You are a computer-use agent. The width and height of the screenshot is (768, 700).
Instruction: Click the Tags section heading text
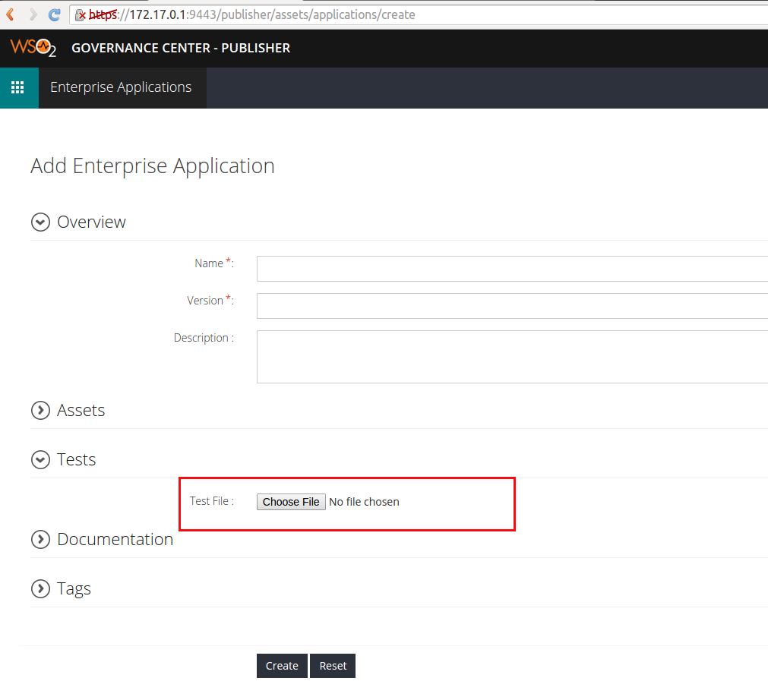pos(74,589)
